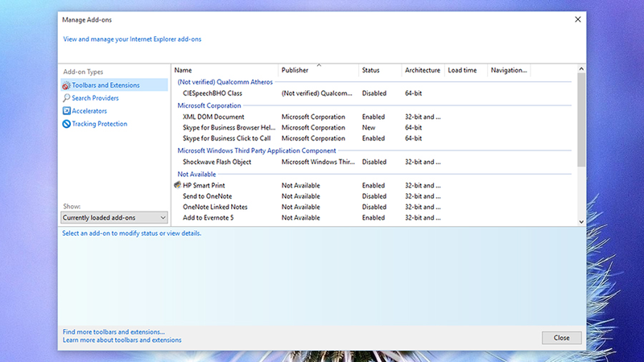Image resolution: width=644 pixels, height=362 pixels.
Task: Click the Search Providers magnifier icon
Action: [x=66, y=98]
